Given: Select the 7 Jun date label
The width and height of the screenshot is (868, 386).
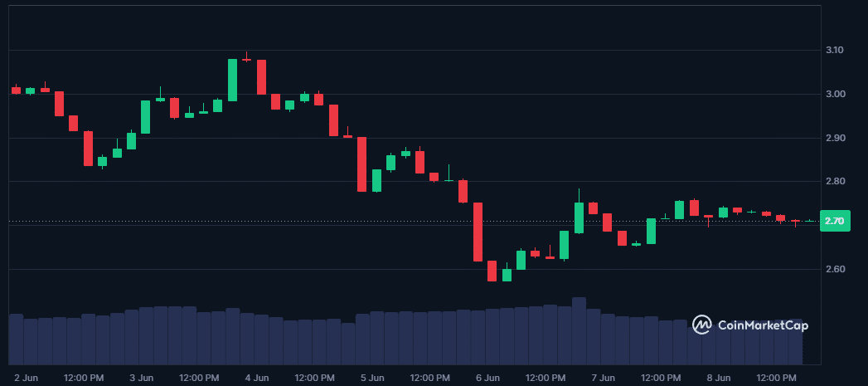Looking at the screenshot, I should (603, 378).
